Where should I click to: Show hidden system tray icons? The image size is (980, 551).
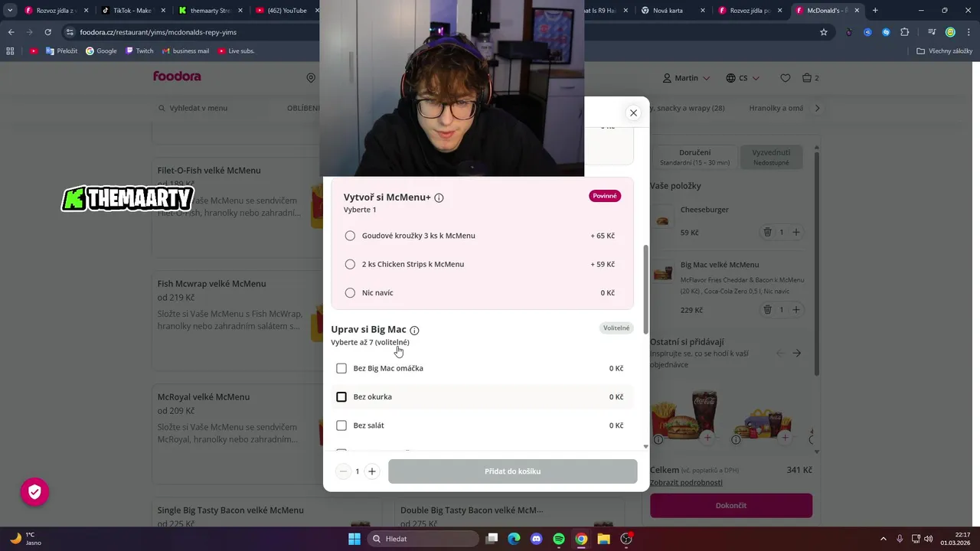(x=883, y=539)
